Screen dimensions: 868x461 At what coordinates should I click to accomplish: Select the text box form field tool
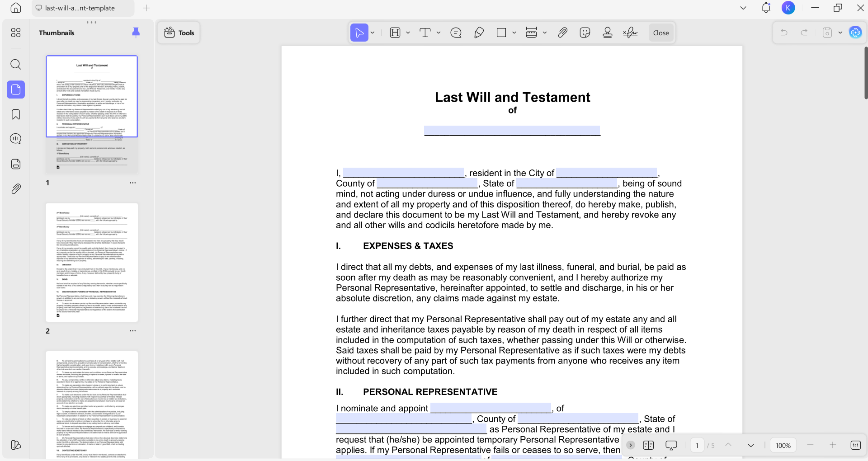[x=395, y=33]
